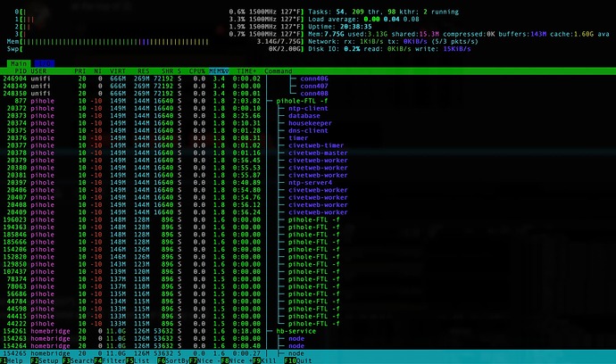616x364 pixels.
Task: Open the F6 SortBy menu
Action: (x=173, y=360)
